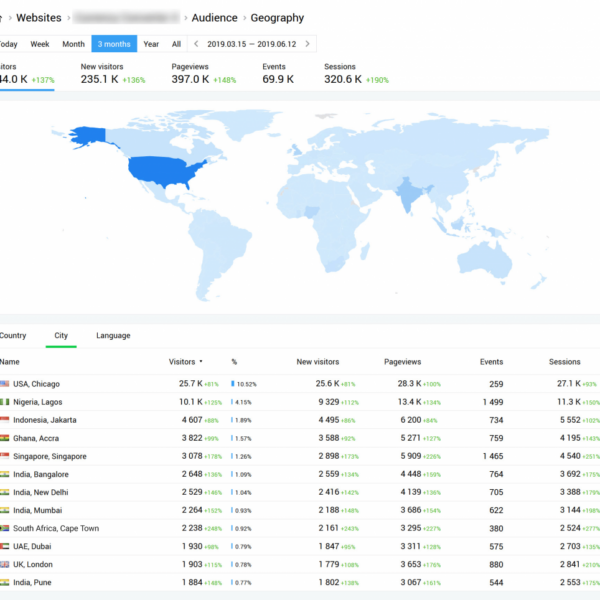
Task: Select row Nigeria, Lagos
Action: (x=300, y=402)
